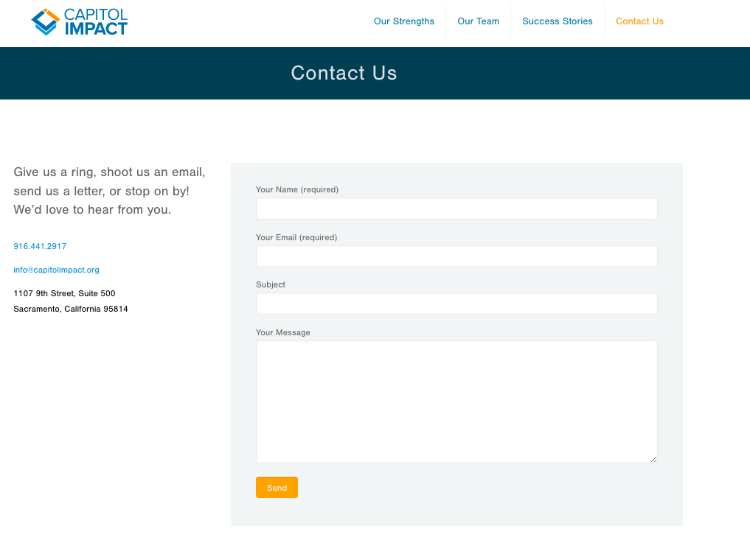The width and height of the screenshot is (750, 560).
Task: Select the orange Contact Us nav link
Action: [639, 21]
